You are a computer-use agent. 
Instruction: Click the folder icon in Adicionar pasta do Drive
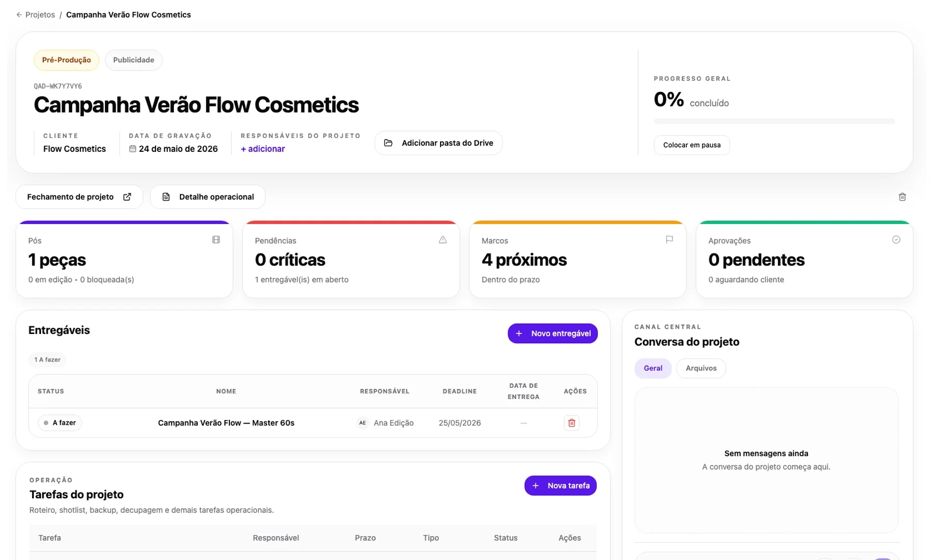coord(388,143)
